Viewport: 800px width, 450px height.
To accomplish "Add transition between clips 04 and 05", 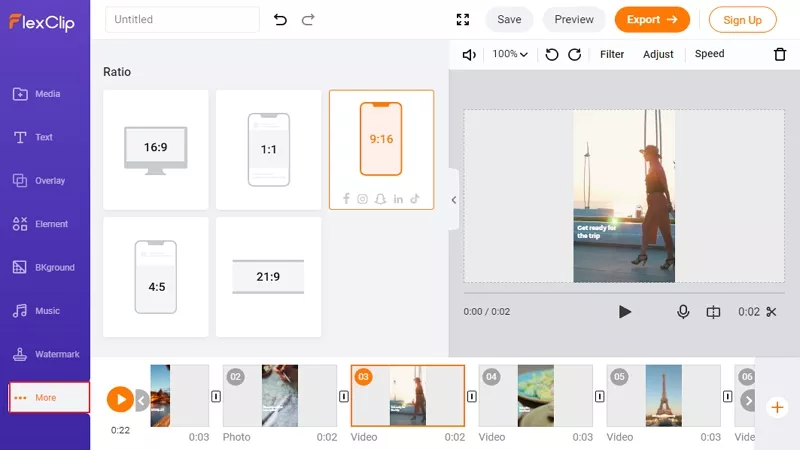I will [599, 396].
